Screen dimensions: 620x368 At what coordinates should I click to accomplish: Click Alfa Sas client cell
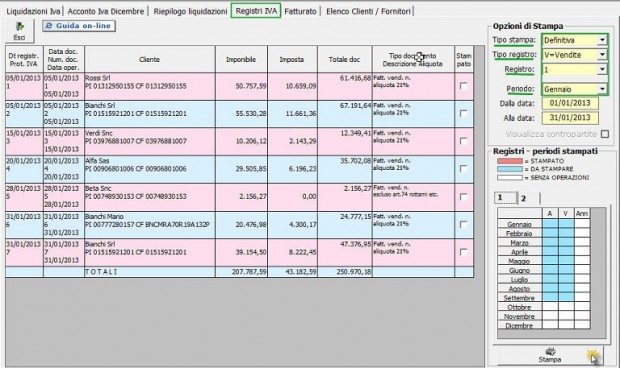149,169
